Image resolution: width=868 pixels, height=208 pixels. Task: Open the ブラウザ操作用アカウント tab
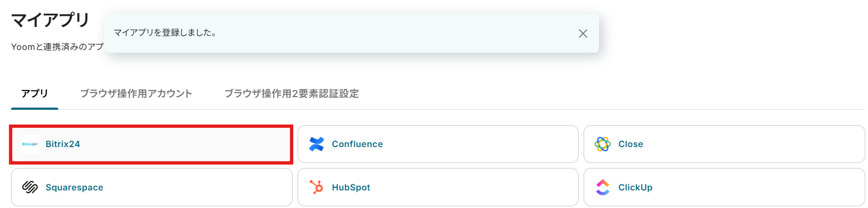[136, 93]
